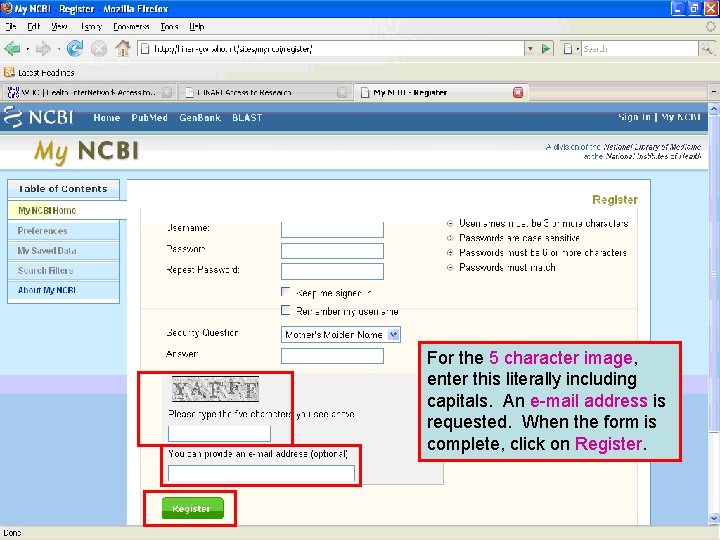The height and width of the screenshot is (540, 720).
Task: Open the Back button history dropdown arrow
Action: click(28, 48)
